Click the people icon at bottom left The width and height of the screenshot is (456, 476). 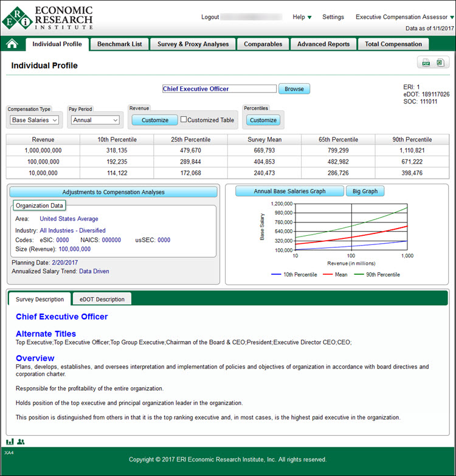[x=21, y=441]
